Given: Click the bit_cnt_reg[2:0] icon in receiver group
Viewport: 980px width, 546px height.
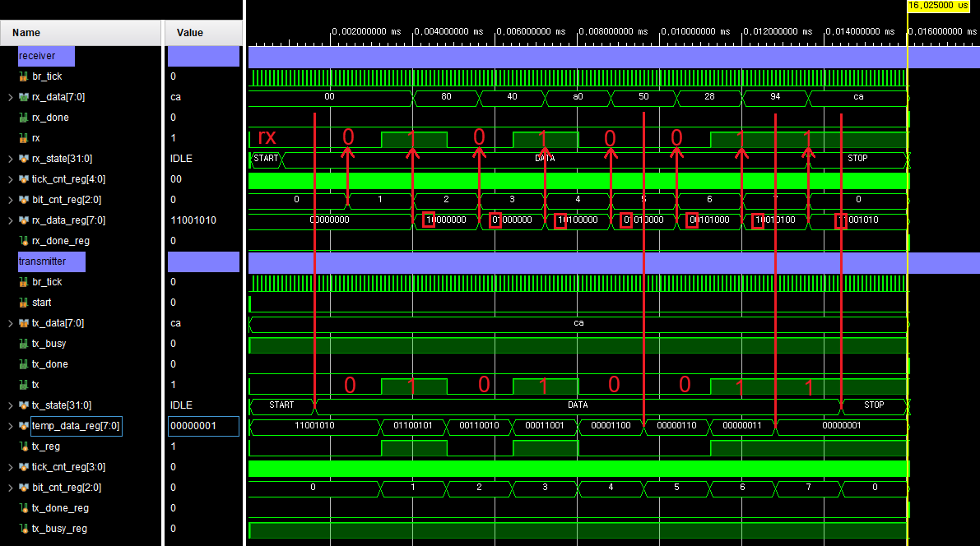Looking at the screenshot, I should pyautogui.click(x=24, y=200).
